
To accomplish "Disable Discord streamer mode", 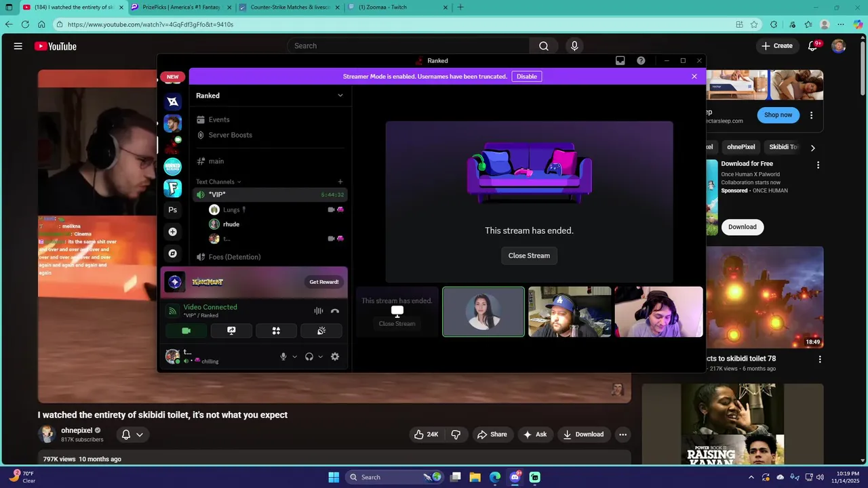I will coord(527,77).
